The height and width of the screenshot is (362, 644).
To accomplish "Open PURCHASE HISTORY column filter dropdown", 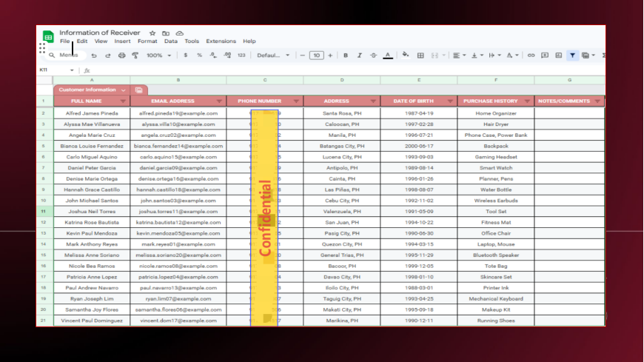I will (527, 101).
